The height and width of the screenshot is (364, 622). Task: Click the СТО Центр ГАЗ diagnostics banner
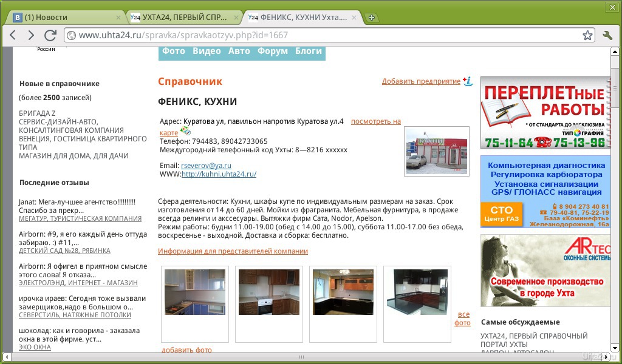(x=545, y=192)
